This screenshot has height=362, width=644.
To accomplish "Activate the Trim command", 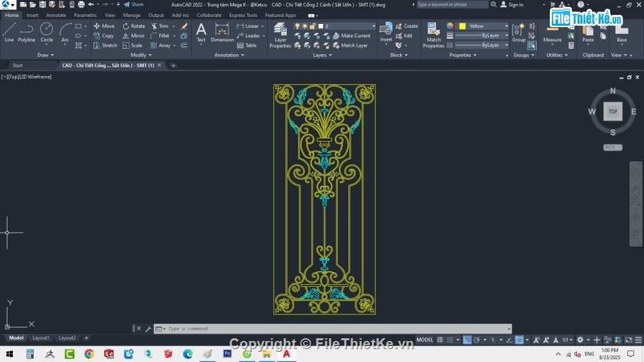I will 160,26.
